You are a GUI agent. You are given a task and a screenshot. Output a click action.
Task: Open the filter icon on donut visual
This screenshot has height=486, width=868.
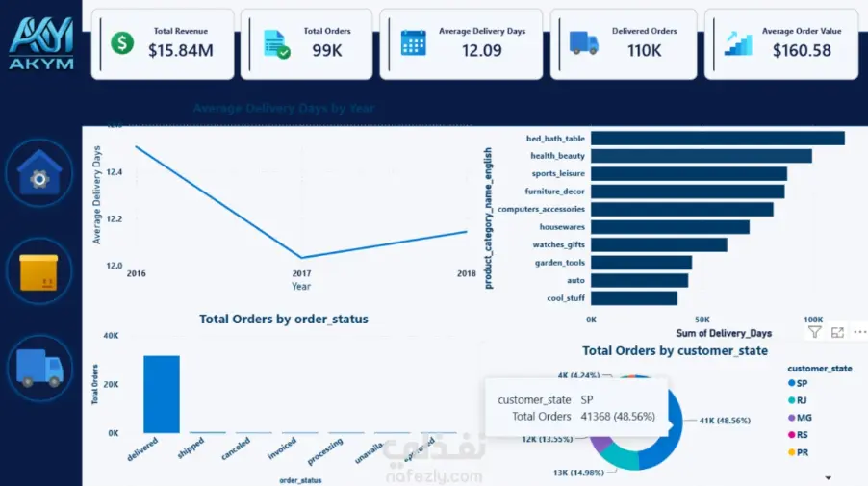coord(814,332)
